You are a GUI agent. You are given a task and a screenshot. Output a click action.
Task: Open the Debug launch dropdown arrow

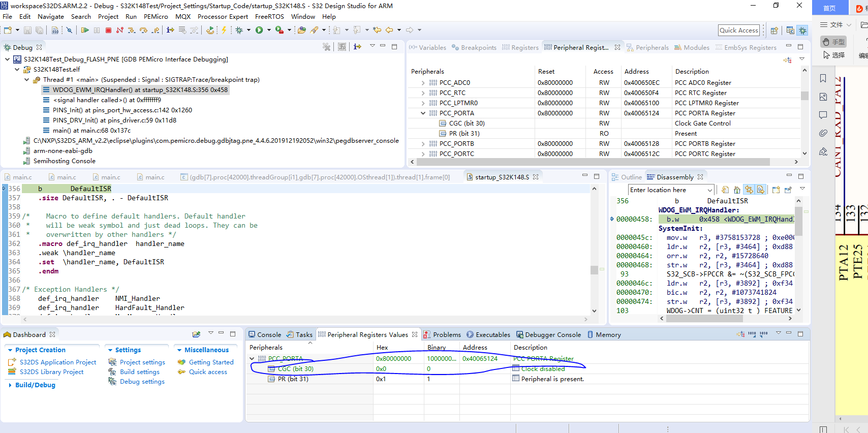[x=249, y=30]
